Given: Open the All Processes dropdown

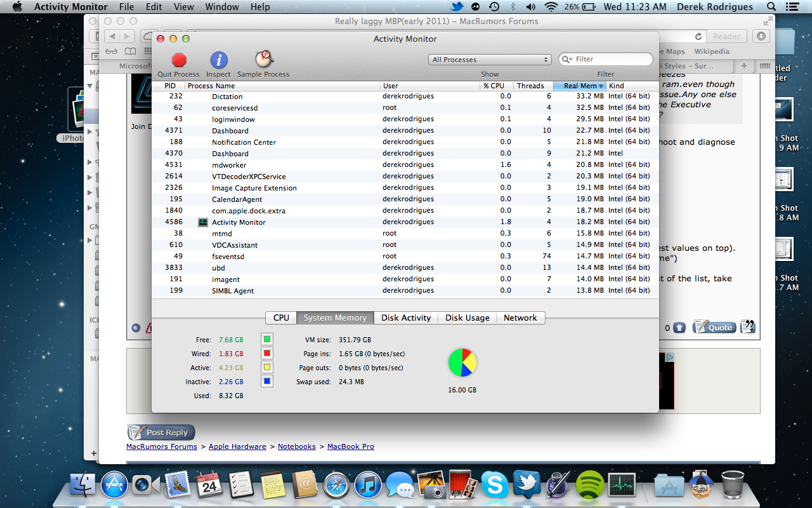Looking at the screenshot, I should point(490,60).
